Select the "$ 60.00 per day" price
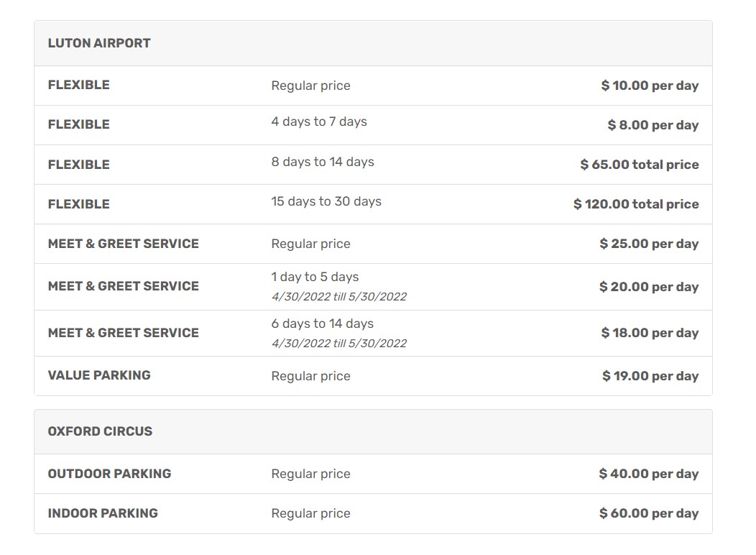756x555 pixels. 648,513
